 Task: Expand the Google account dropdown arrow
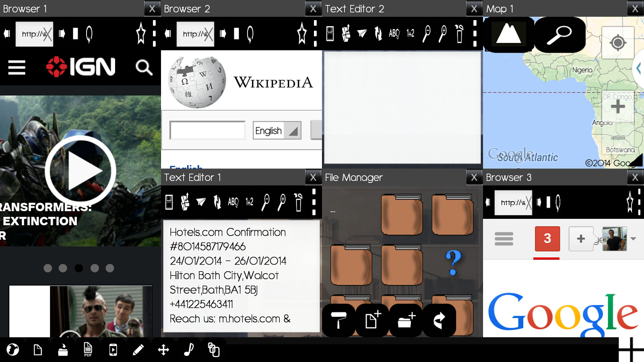click(634, 239)
